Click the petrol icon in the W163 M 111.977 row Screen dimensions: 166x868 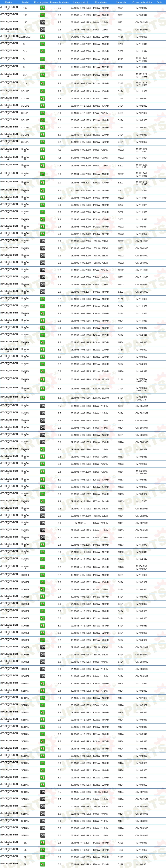point(43,545)
